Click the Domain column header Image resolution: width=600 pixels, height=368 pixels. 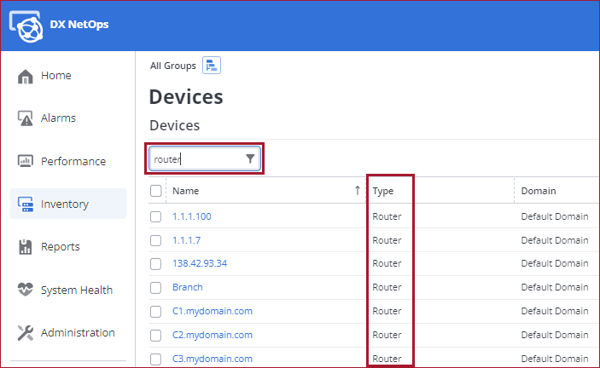538,191
